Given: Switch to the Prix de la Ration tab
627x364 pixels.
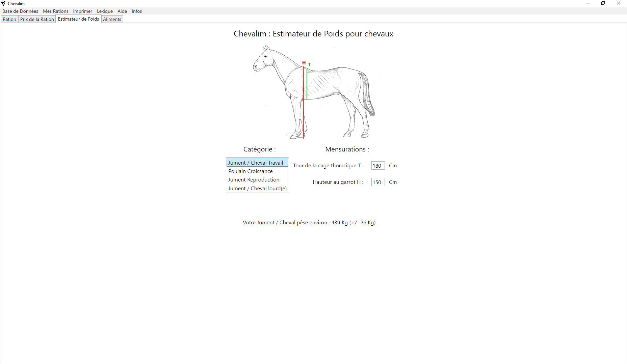Looking at the screenshot, I should pos(37,19).
